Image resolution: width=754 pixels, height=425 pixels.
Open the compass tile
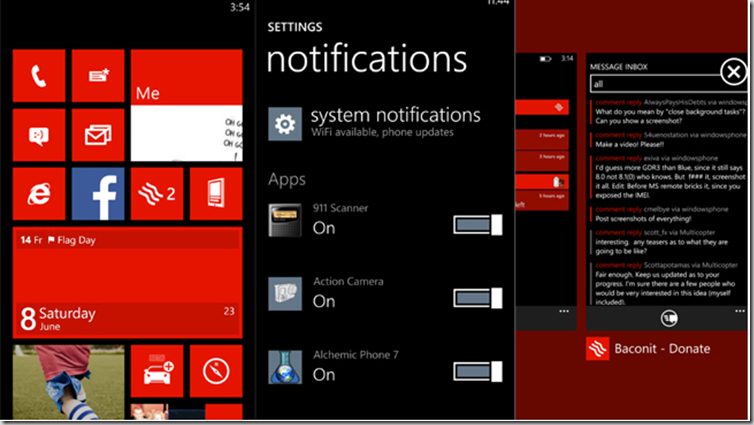pos(216,371)
